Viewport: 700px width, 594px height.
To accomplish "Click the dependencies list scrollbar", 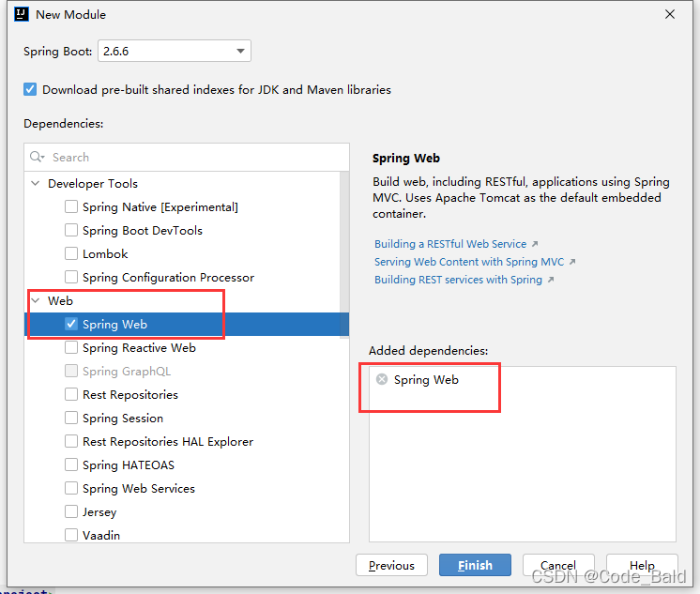I will click(344, 254).
